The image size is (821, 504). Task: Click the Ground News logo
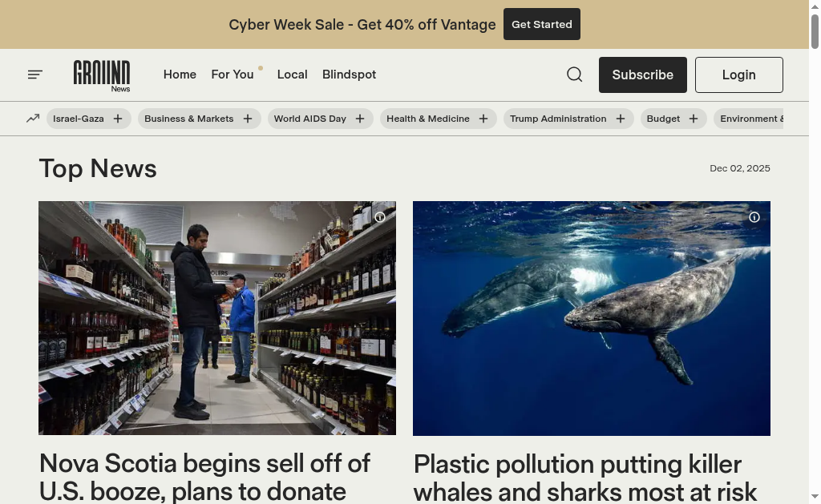pos(102,75)
